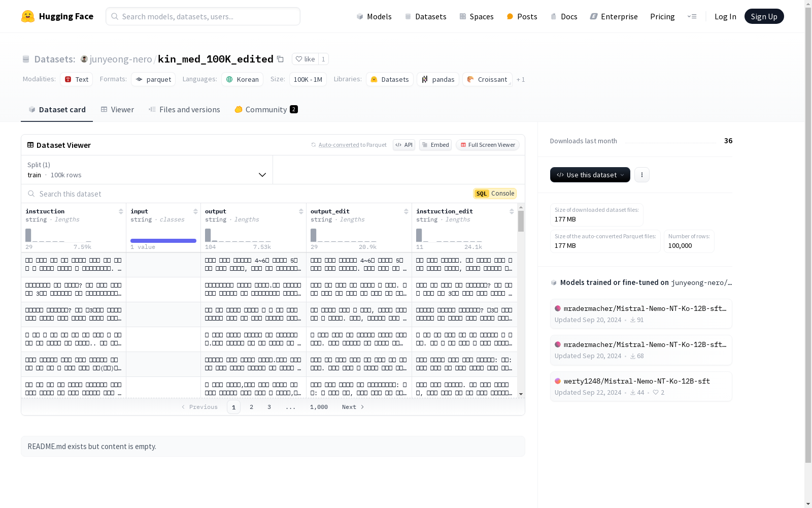This screenshot has height=508, width=812.
Task: Click the Sign Up button
Action: click(x=764, y=16)
